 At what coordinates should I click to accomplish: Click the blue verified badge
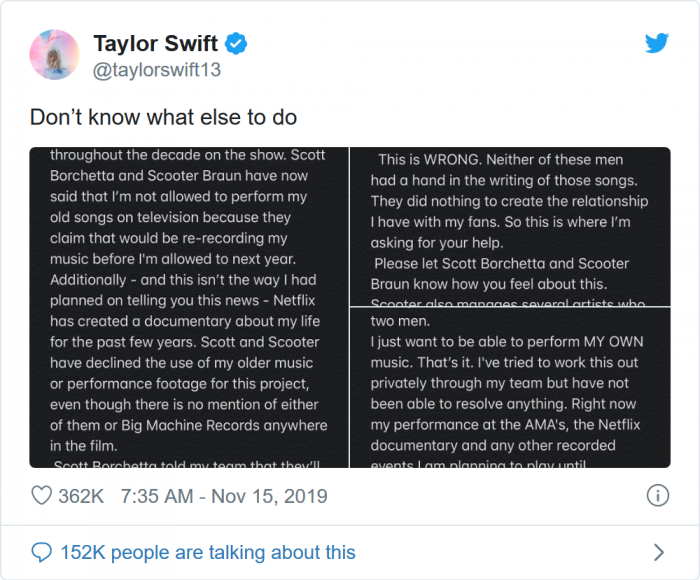(237, 44)
